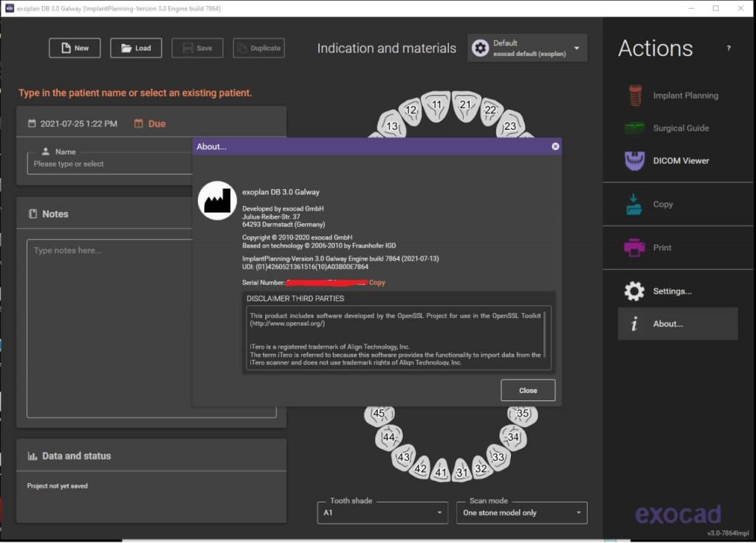This screenshot has width=756, height=543.
Task: Open the Scan mode dropdown
Action: point(522,513)
